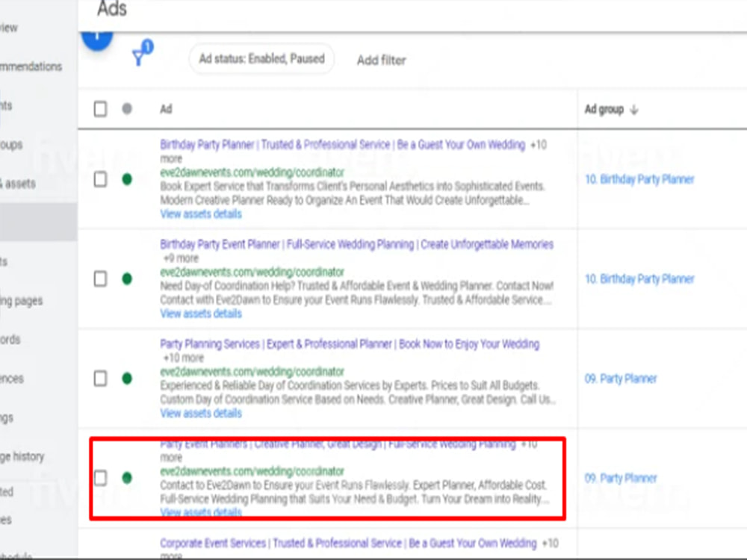The height and width of the screenshot is (560, 747).
Task: Open Overview in left sidebar
Action: tap(9, 28)
